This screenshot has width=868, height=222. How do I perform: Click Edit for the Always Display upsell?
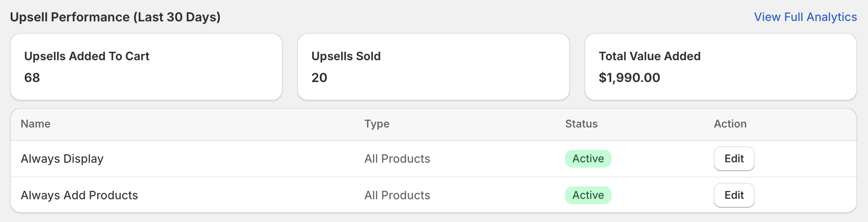[x=734, y=159]
